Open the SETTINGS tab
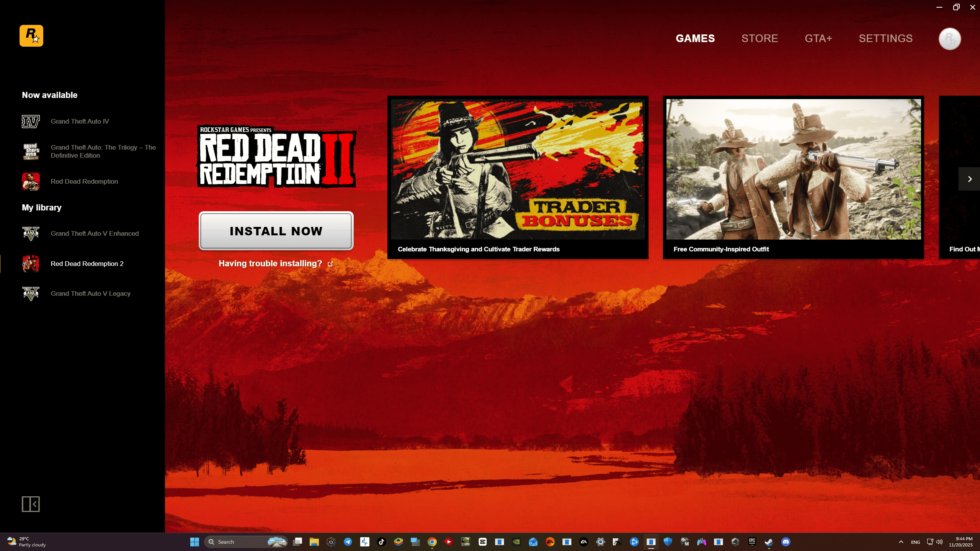Screen dimensions: 980x551 pos(885,39)
